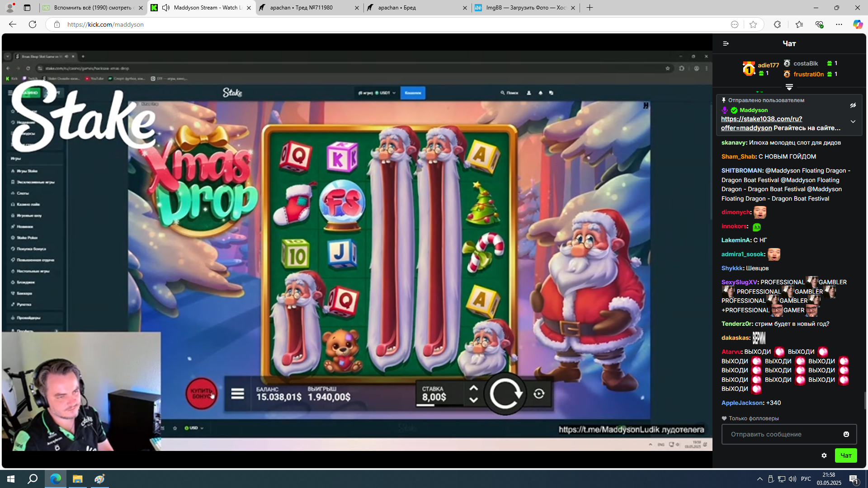Go back to the previous page
This screenshot has height=488, width=868.
coord(13,24)
